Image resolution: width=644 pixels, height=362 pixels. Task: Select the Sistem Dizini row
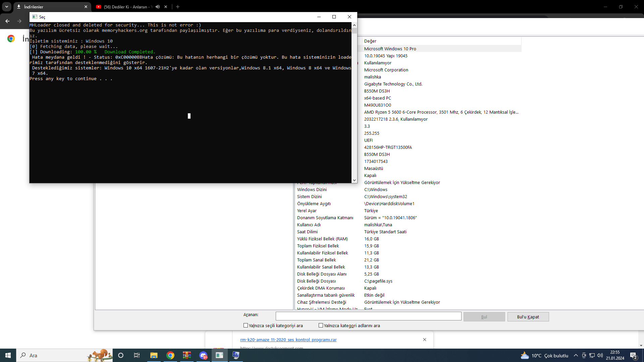point(408,196)
